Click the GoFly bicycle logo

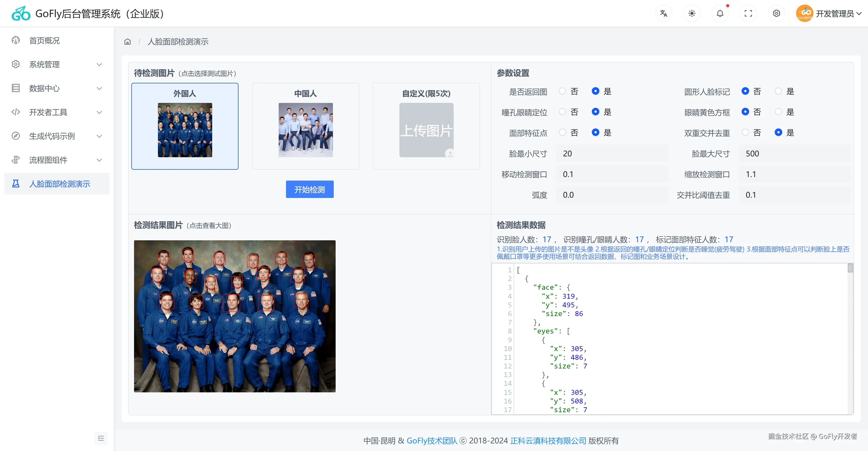coord(21,14)
